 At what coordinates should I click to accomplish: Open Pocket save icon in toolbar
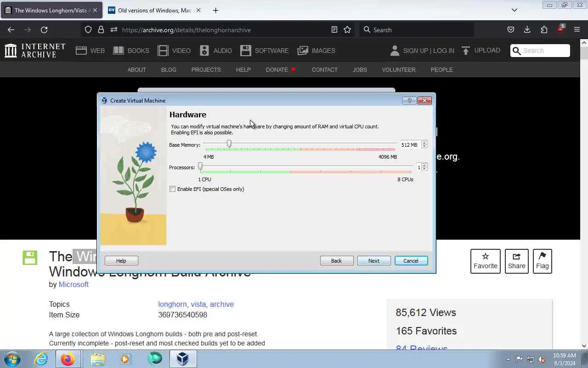coord(511,29)
